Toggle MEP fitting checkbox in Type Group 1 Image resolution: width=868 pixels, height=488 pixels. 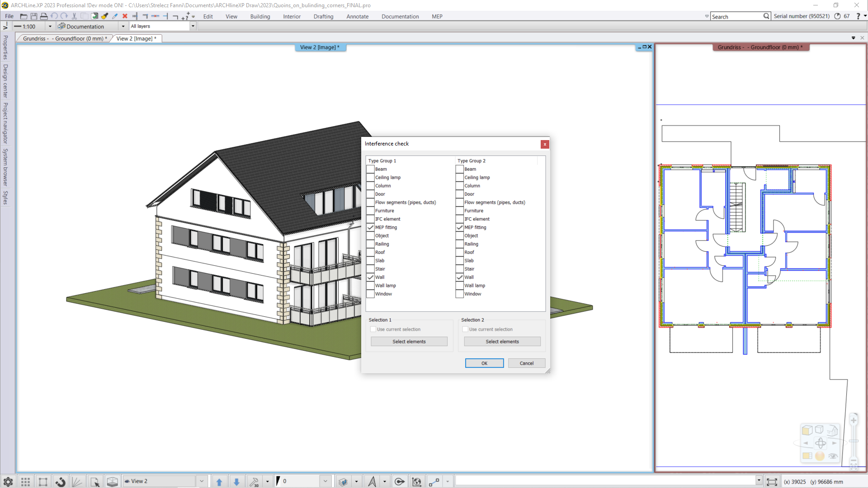[370, 227]
